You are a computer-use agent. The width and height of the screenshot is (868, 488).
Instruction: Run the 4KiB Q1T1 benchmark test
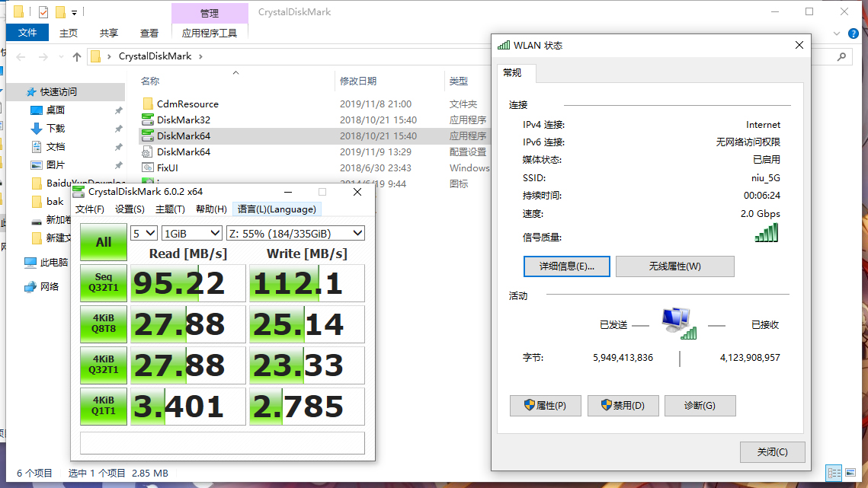(103, 406)
